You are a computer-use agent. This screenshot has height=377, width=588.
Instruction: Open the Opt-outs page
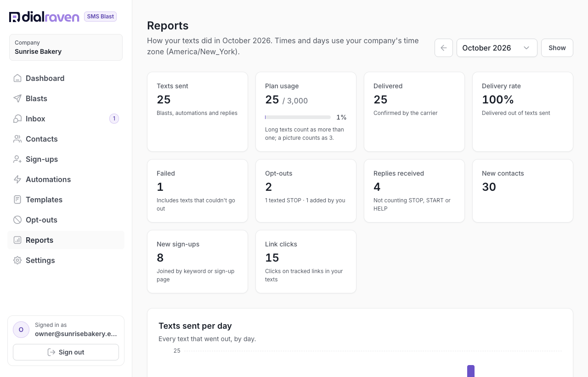[x=66, y=220]
